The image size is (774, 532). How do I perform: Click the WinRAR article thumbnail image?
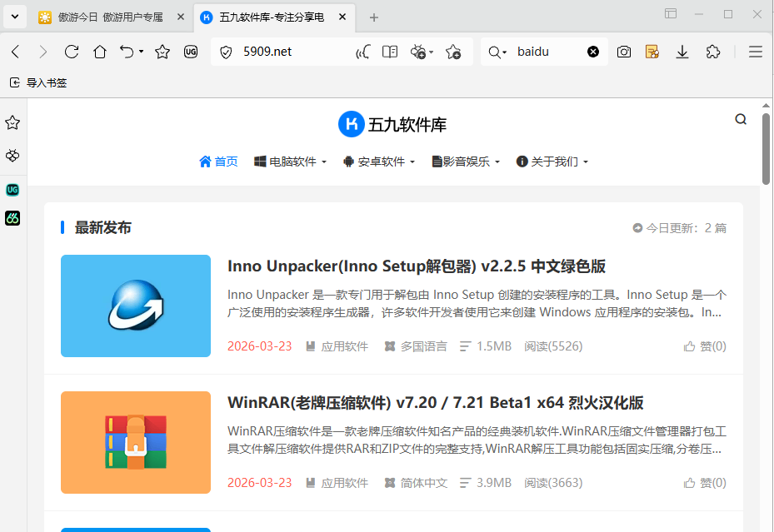click(136, 442)
